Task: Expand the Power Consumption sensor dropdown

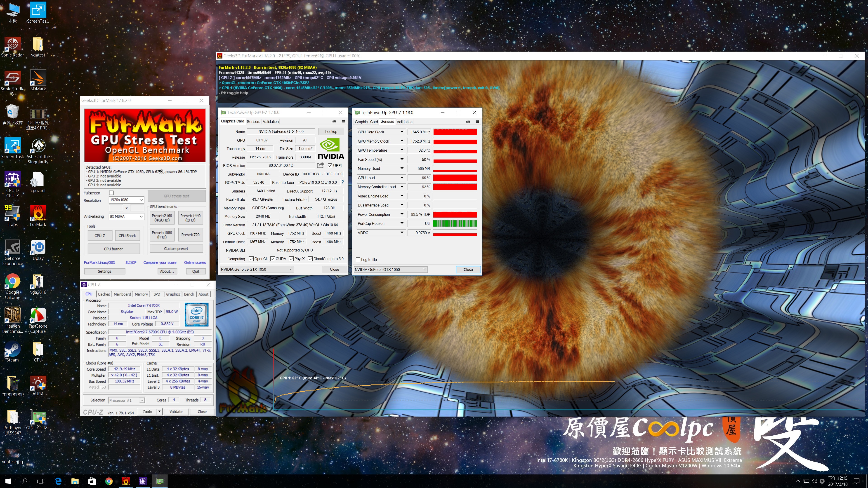Action: (x=402, y=214)
